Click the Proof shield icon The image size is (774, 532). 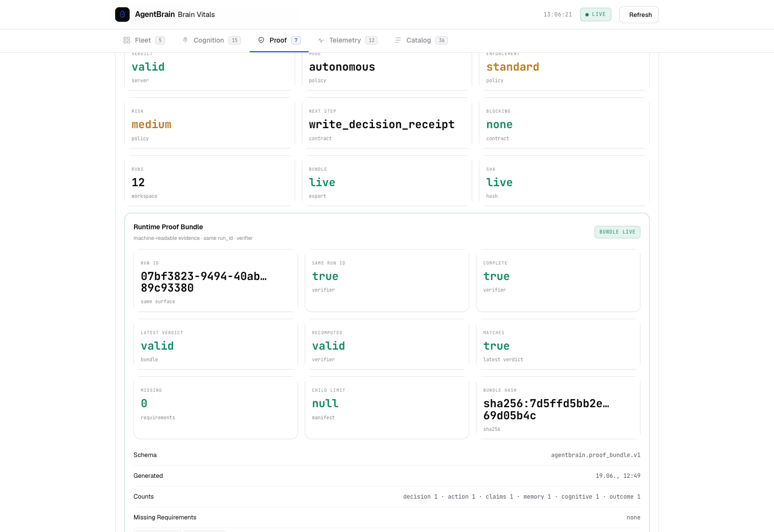coord(261,40)
